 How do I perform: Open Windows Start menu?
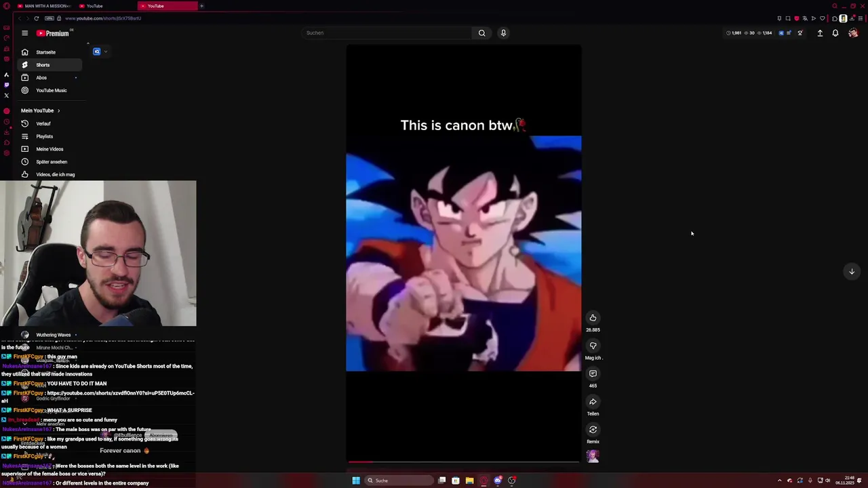[x=355, y=481]
